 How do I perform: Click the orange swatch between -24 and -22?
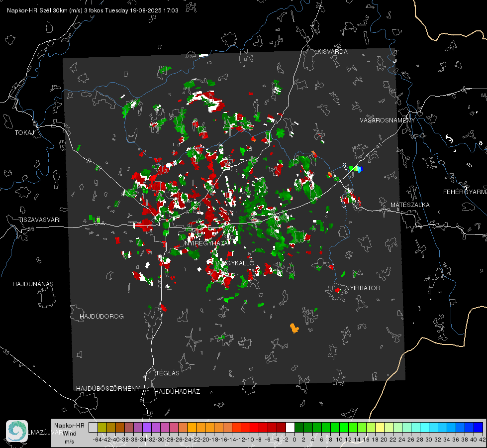coord(192,428)
